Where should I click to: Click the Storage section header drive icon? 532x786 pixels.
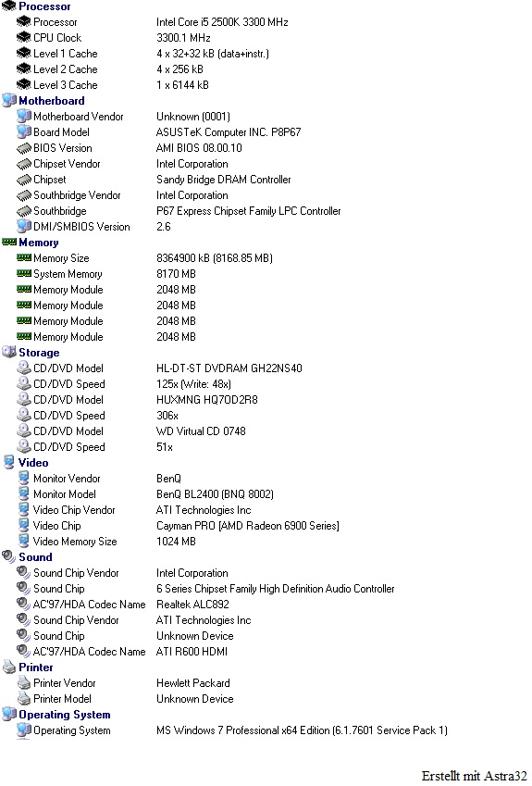tap(9, 352)
